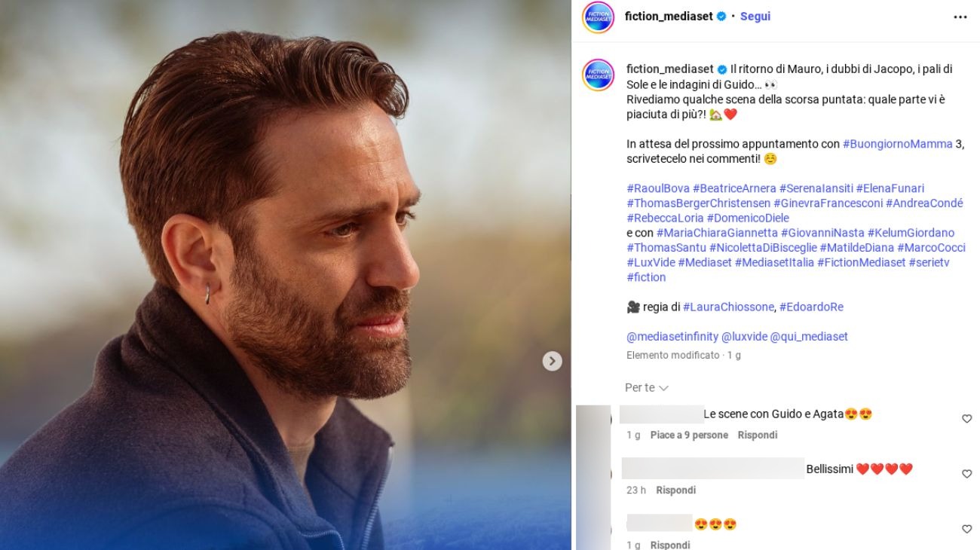The width and height of the screenshot is (980, 550).
Task: Open fiction_mediaset avatar beside the caption
Action: (598, 75)
